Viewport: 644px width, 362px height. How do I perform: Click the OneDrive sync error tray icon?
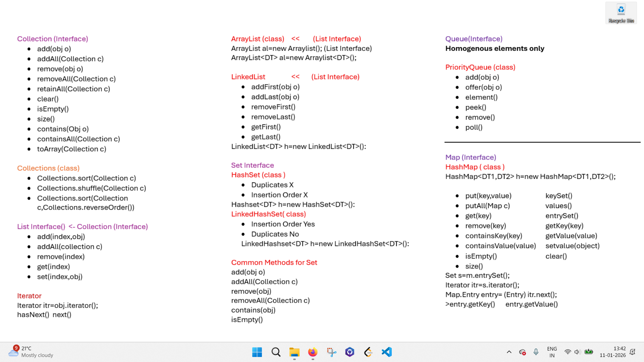click(522, 352)
